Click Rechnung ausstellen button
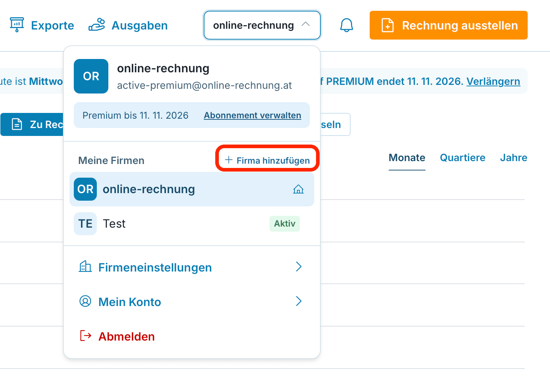Viewport: 550px width, 392px height. tap(448, 25)
